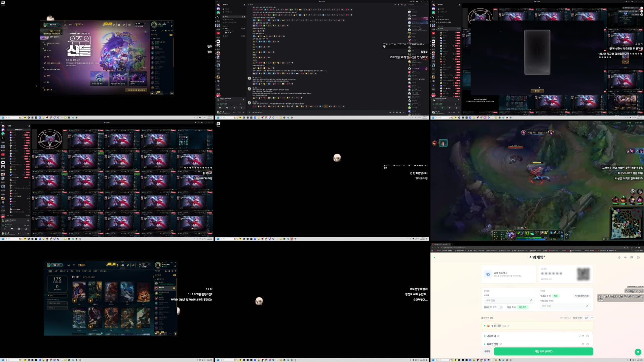Ban 너굴마이 using the circle-slash icon
The width and height of the screenshot is (644, 362).
click(588, 336)
